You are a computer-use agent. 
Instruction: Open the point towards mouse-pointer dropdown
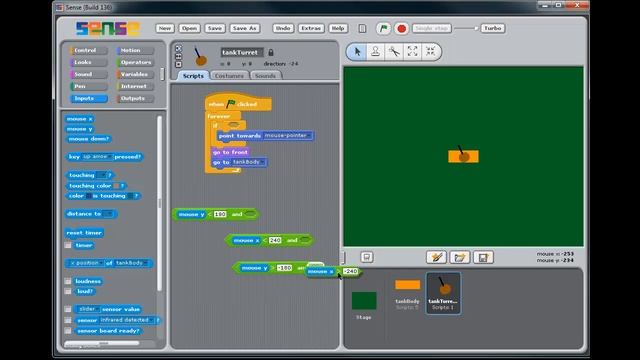288,136
